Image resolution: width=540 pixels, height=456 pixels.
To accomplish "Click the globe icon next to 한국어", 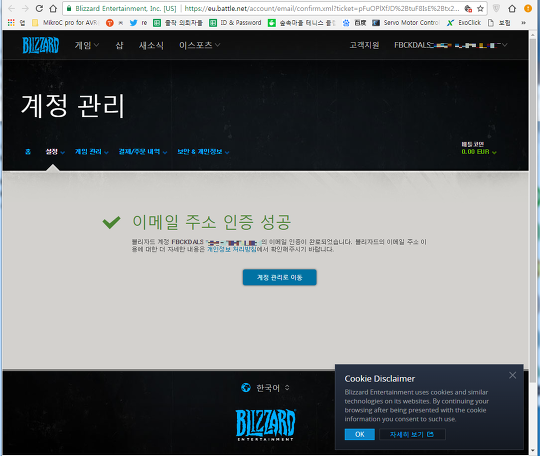I will click(x=246, y=388).
